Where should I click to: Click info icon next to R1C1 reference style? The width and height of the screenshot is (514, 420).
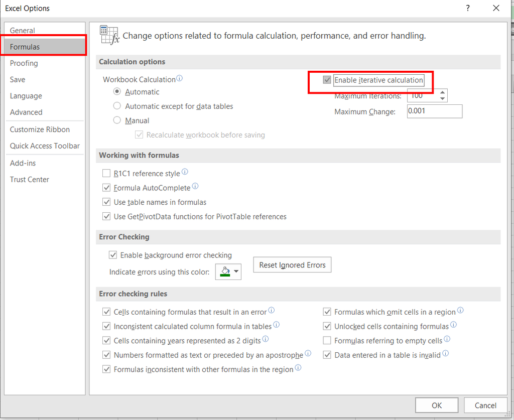(185, 172)
